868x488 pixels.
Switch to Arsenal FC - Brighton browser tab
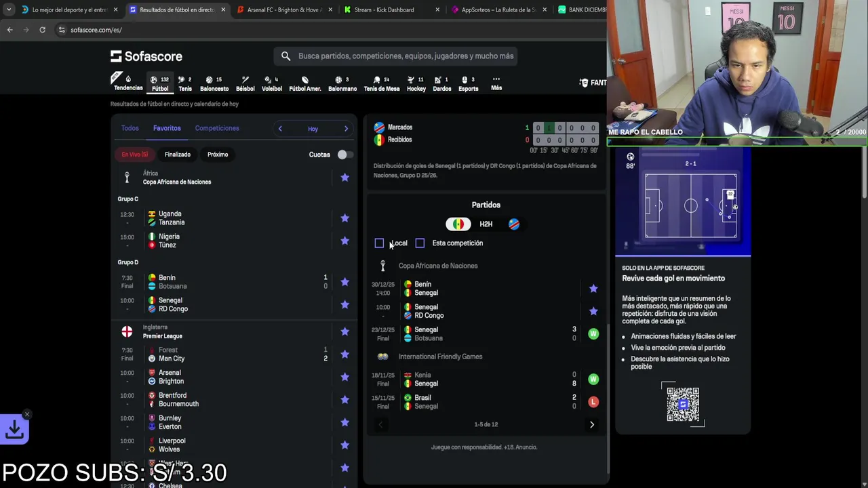[284, 10]
